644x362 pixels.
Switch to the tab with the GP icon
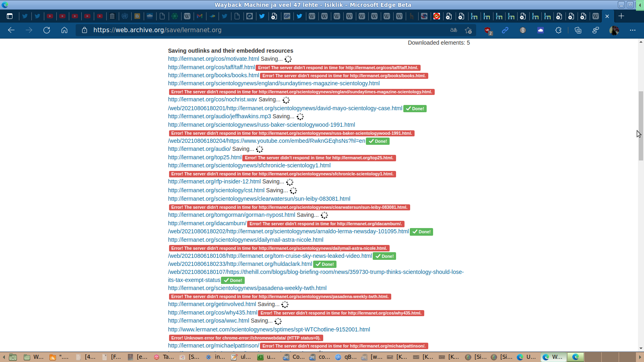tap(287, 16)
